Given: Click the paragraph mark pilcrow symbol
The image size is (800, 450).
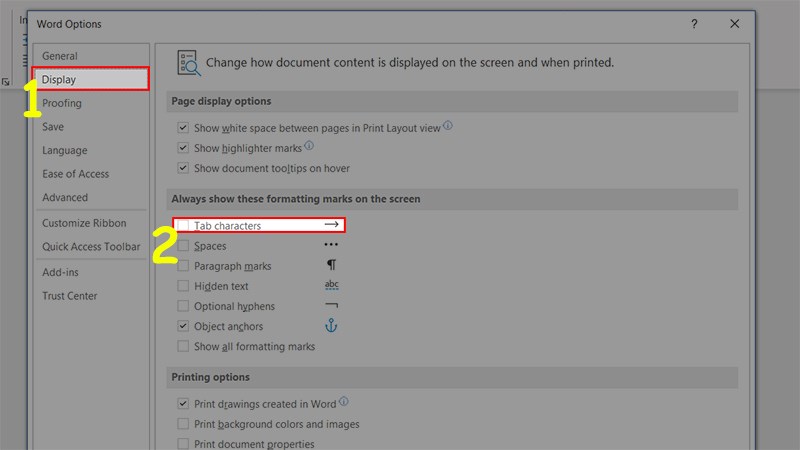Looking at the screenshot, I should coord(332,265).
